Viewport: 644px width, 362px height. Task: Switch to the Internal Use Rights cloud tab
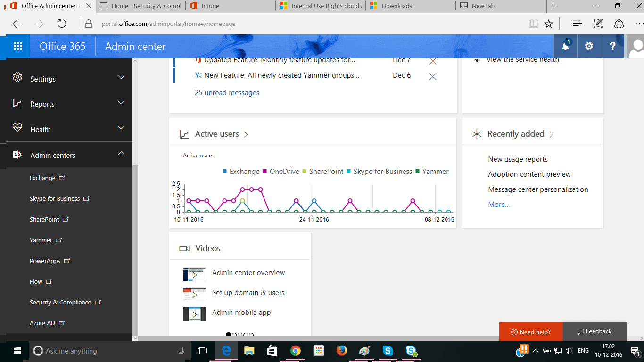[321, 6]
